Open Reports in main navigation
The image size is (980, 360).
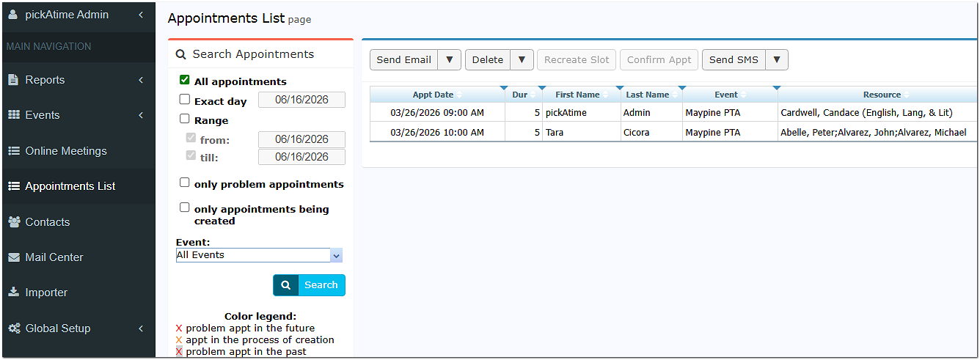coord(45,80)
